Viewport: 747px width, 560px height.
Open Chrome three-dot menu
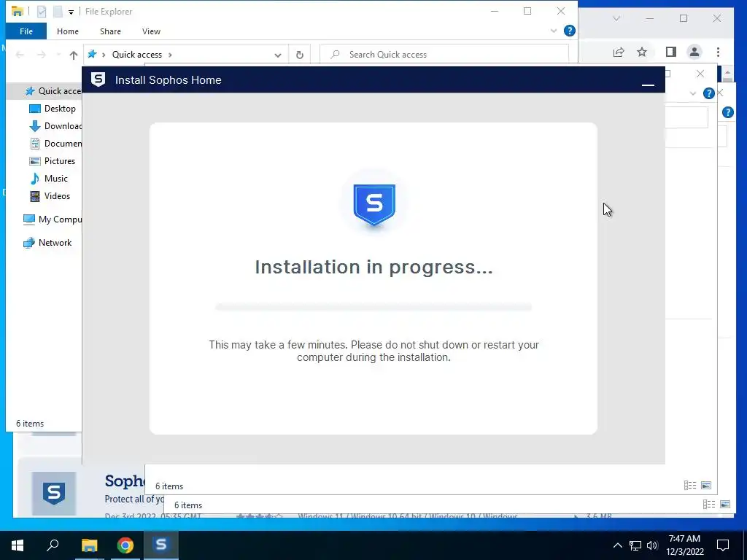718,52
